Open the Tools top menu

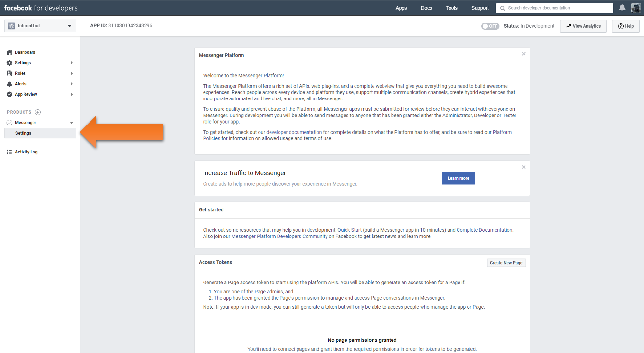coord(451,8)
